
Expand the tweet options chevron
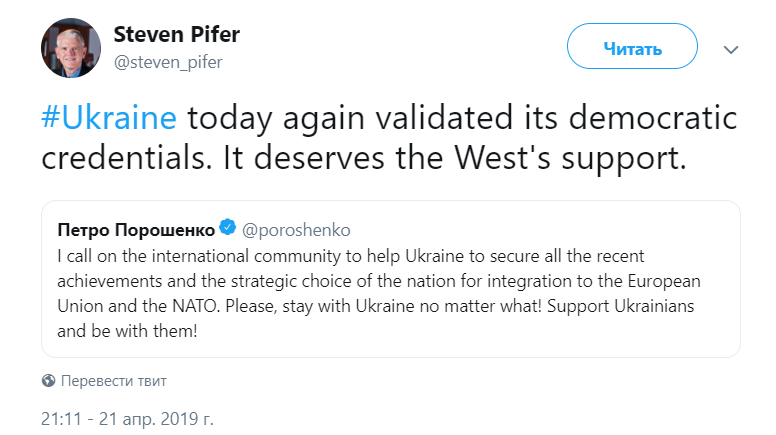731,49
